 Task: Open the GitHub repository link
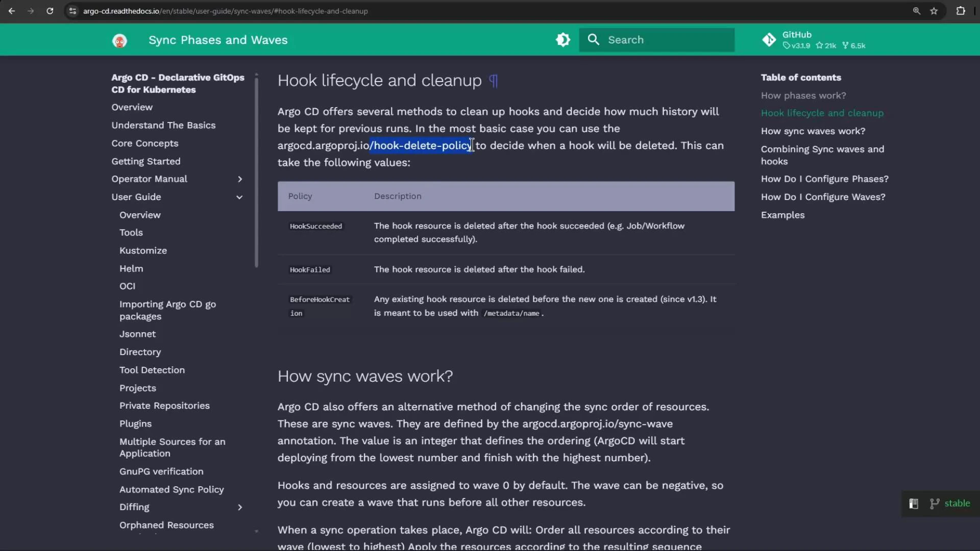click(814, 40)
